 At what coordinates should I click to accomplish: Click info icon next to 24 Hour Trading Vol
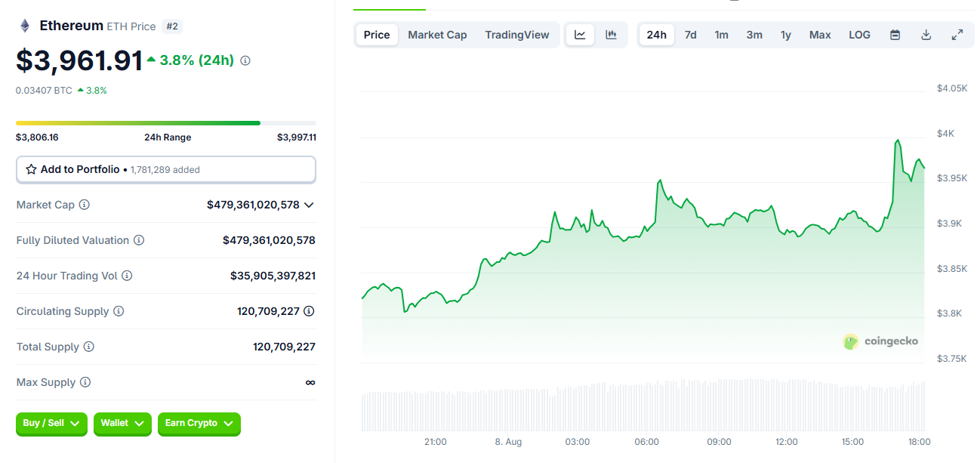pyautogui.click(x=127, y=276)
